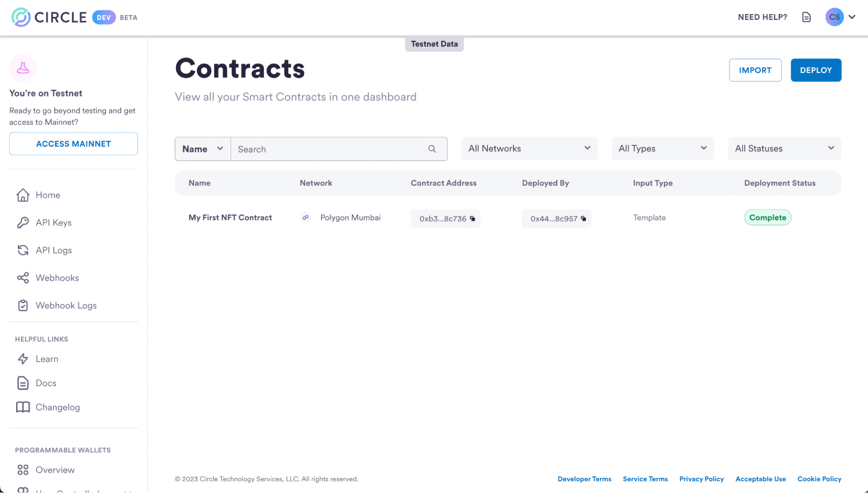Click the search magnifier icon
Screen dimensions: 868x493
pyautogui.click(x=432, y=149)
